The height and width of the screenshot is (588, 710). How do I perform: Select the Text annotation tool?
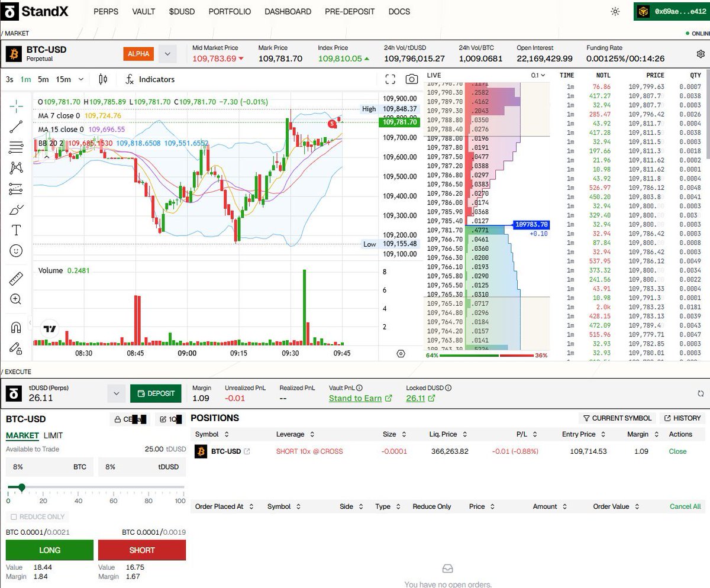pos(16,230)
